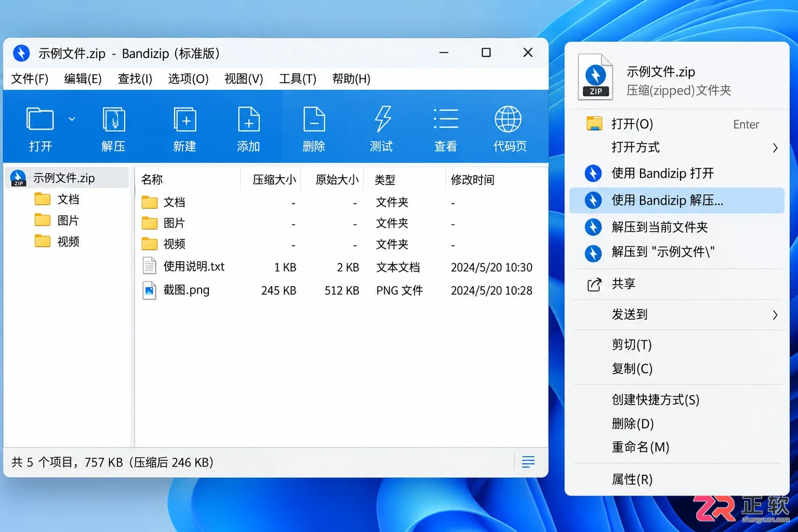Open the 工具(T) menu
Image resolution: width=798 pixels, height=532 pixels.
[x=298, y=79]
